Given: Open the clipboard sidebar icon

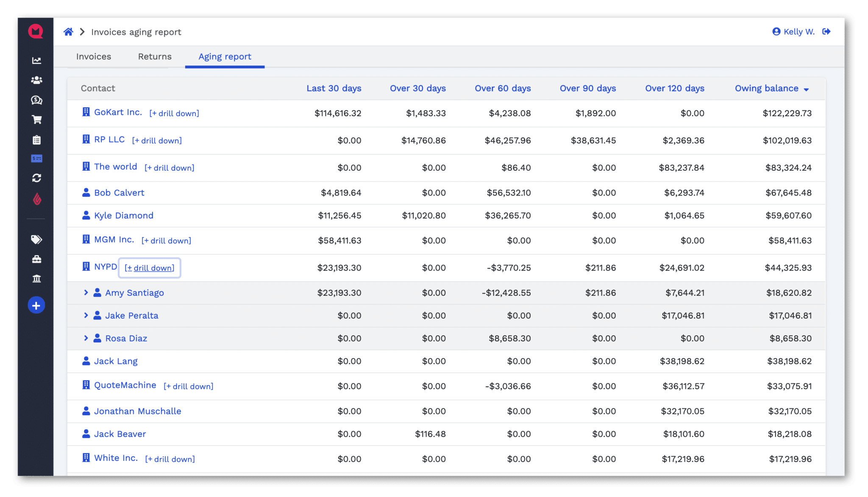Looking at the screenshot, I should coord(36,140).
